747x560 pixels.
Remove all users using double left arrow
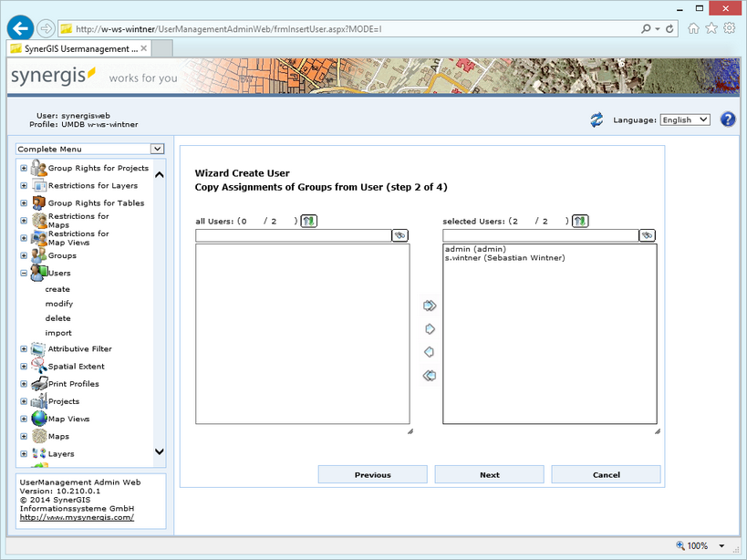coord(430,375)
